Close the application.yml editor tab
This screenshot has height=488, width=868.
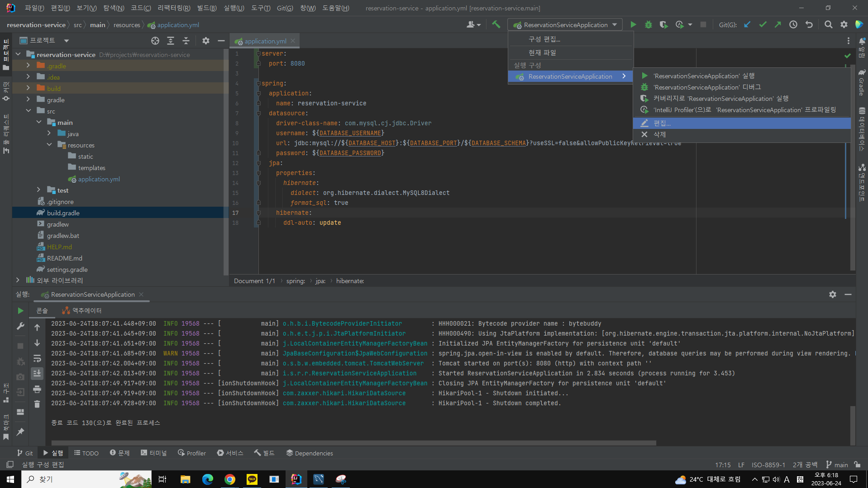293,41
